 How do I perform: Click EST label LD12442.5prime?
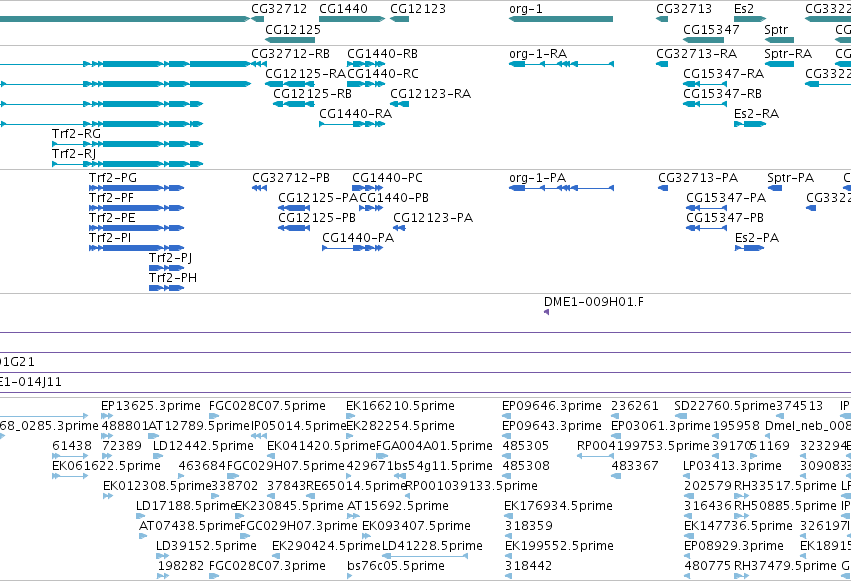tap(203, 446)
